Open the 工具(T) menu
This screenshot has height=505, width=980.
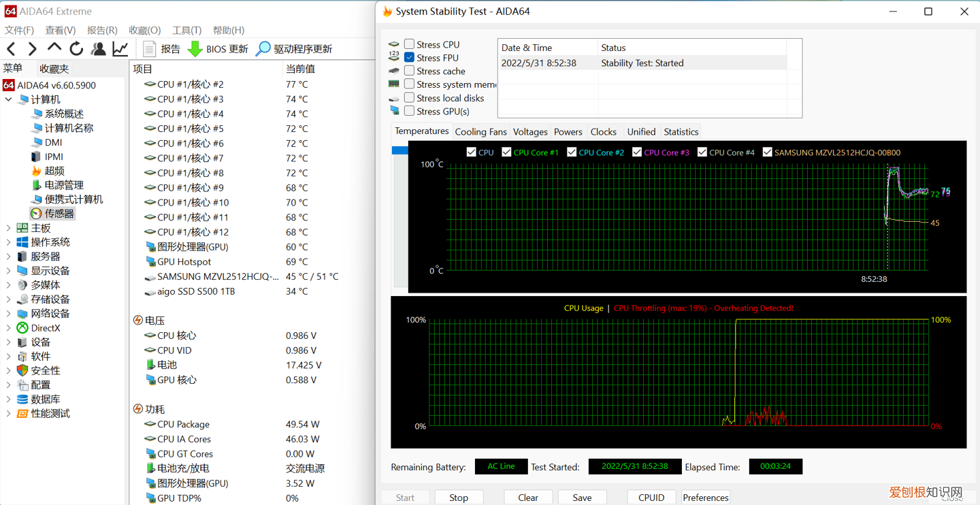(186, 30)
